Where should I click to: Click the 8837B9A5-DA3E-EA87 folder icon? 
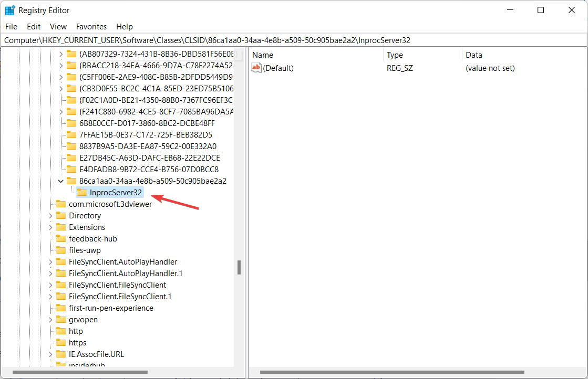[x=71, y=146]
